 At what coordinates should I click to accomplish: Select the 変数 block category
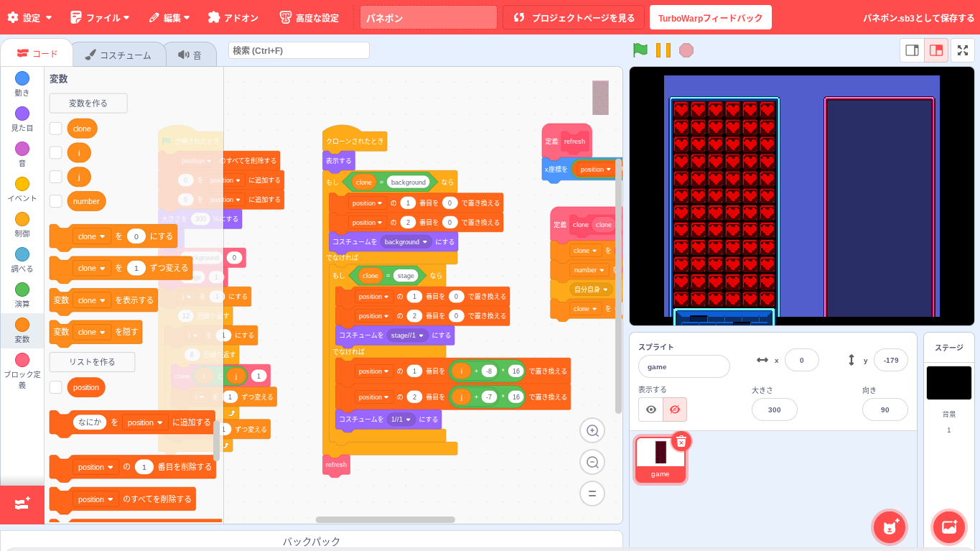coord(22,330)
